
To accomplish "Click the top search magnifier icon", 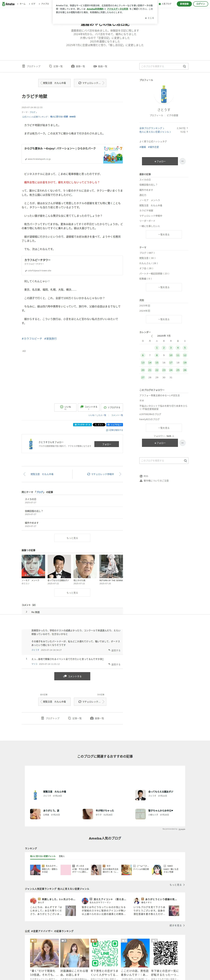I will tap(184, 66).
